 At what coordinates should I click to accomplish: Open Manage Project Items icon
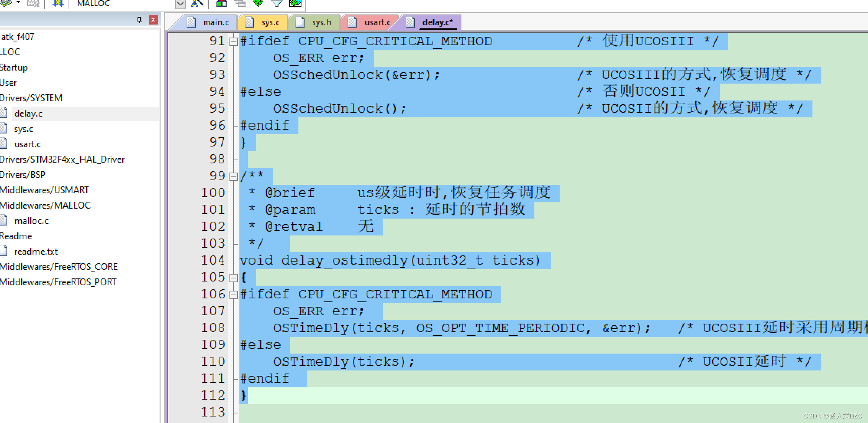(222, 3)
